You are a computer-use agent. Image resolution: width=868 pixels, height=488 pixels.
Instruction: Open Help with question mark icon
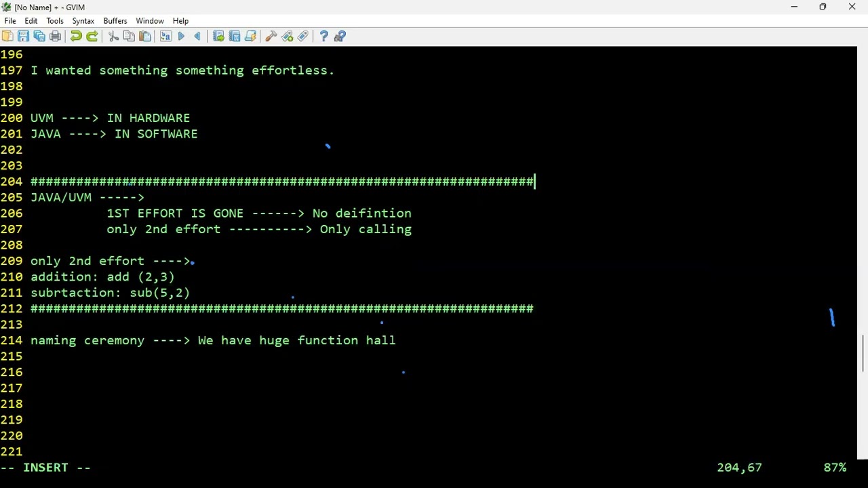pos(324,36)
